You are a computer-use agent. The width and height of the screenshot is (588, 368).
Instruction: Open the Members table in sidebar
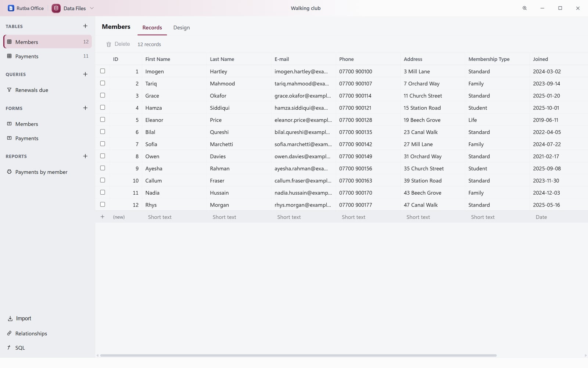48,42
